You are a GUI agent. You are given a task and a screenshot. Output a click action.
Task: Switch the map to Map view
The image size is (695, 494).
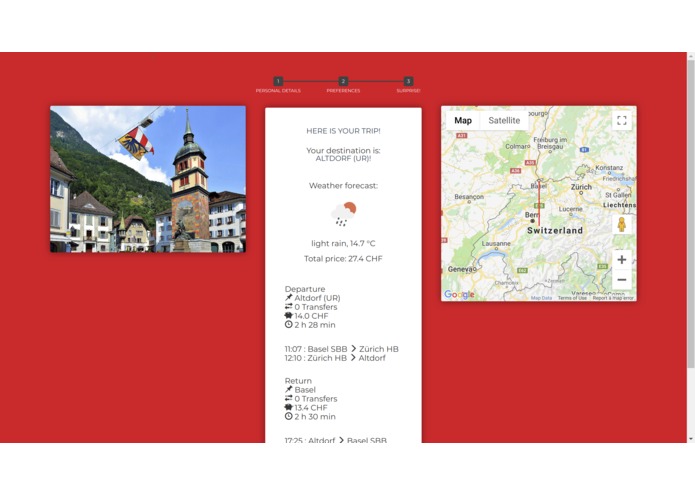click(463, 121)
